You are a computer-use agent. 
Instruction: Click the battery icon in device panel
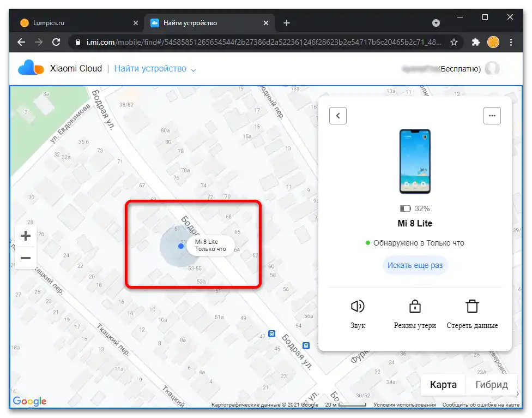[405, 208]
